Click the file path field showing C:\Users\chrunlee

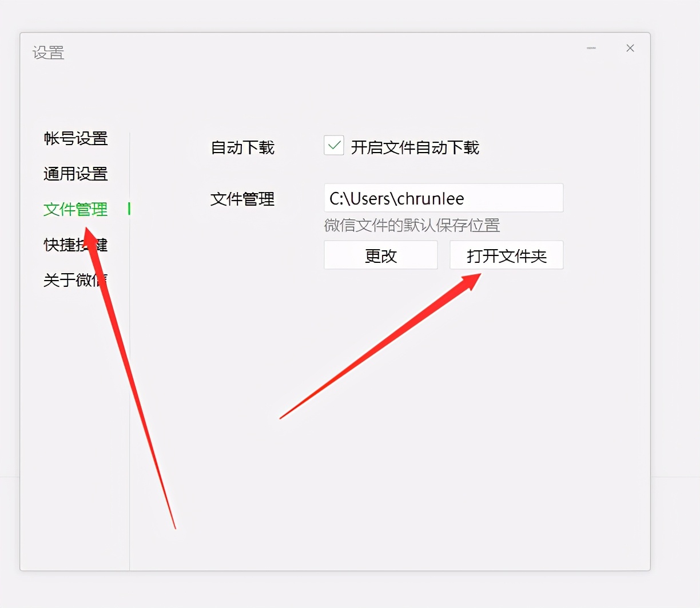point(443,198)
